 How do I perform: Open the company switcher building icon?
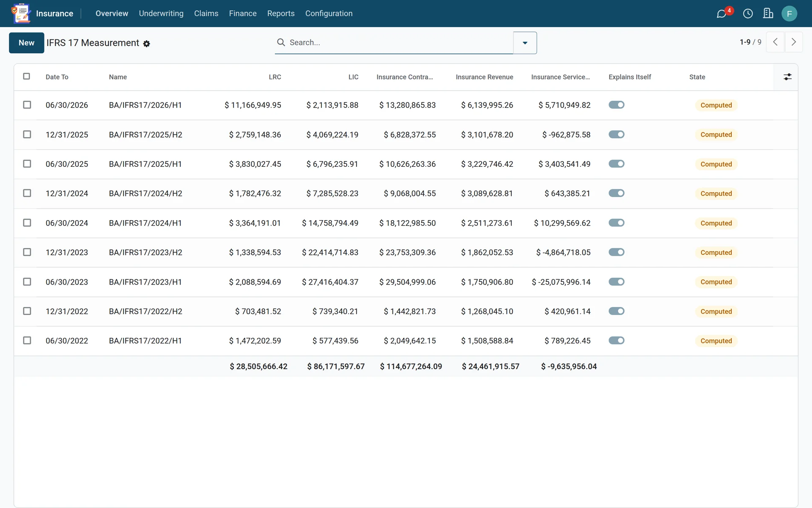point(768,14)
